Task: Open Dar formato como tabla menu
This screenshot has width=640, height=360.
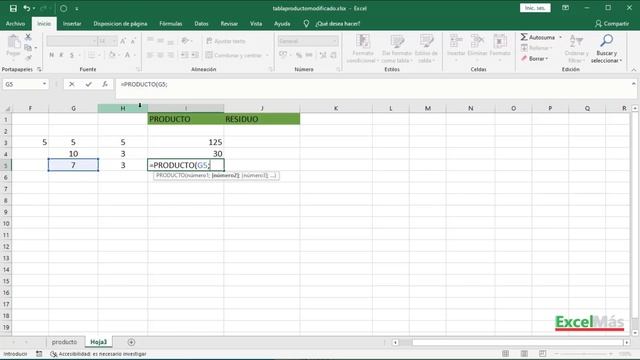Action: coord(397,48)
